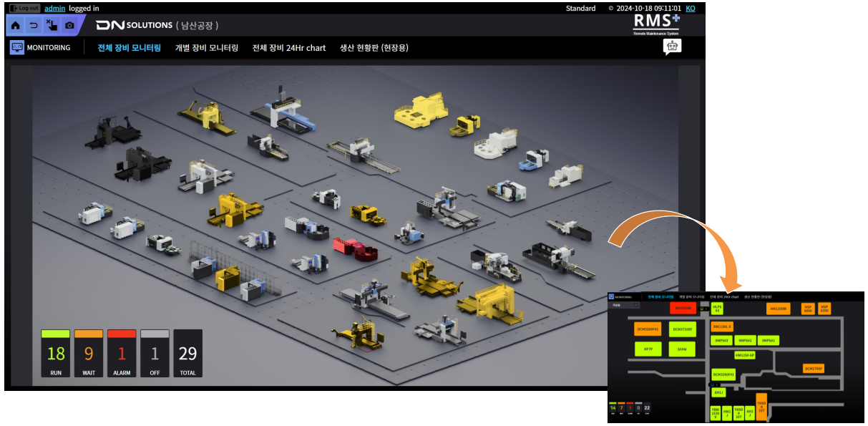Click the green RUN status counter

point(56,353)
